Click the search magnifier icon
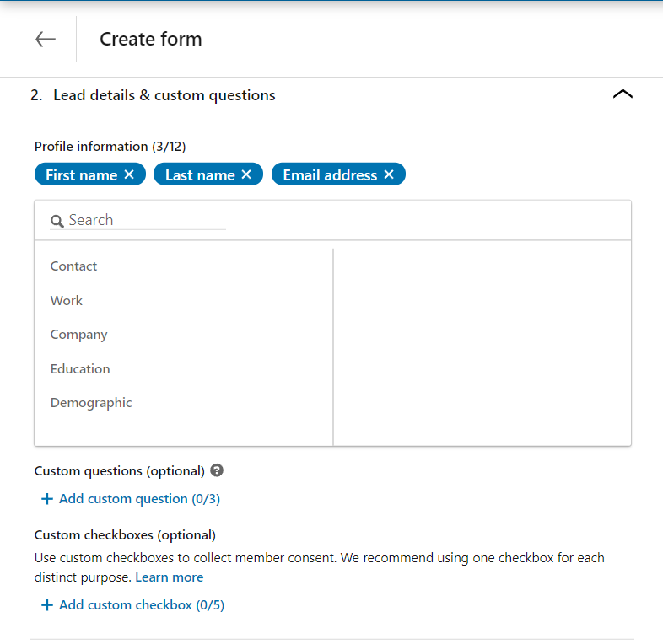Image resolution: width=663 pixels, height=644 pixels. pyautogui.click(x=57, y=221)
